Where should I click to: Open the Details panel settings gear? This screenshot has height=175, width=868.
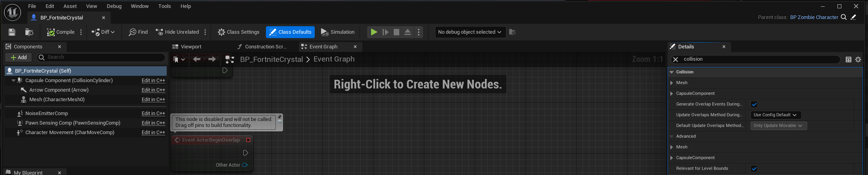[858, 60]
